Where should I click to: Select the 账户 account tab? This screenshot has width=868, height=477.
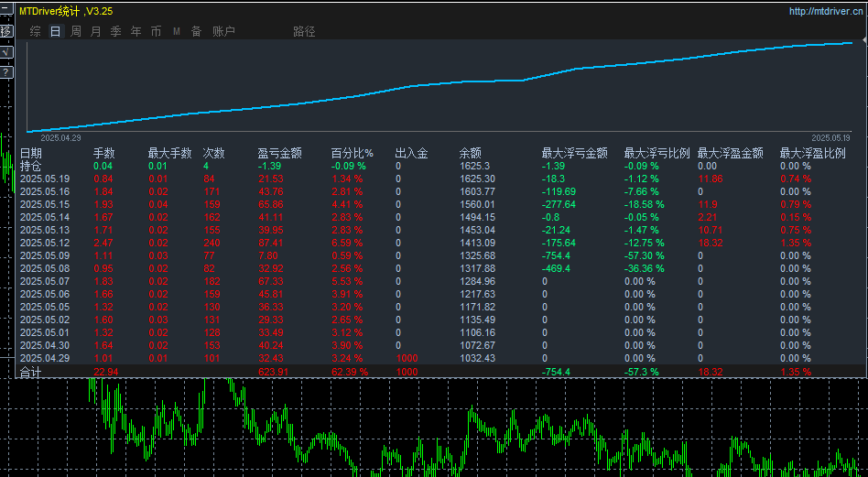coord(224,31)
